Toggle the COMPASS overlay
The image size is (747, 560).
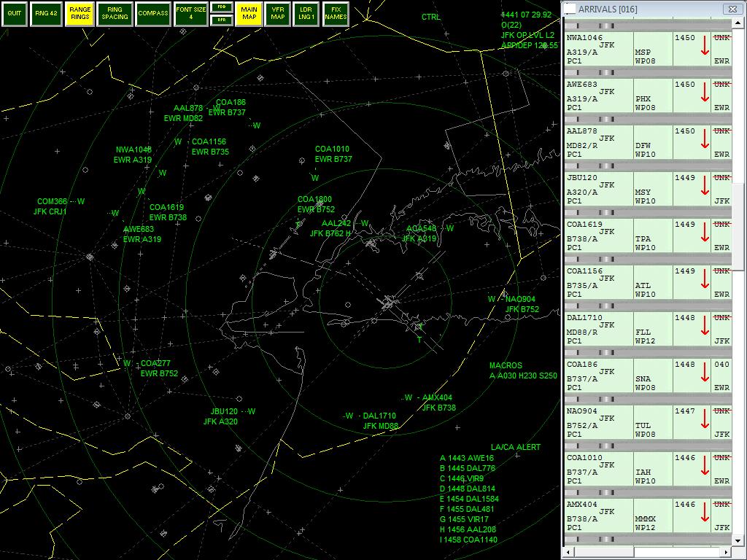click(153, 13)
